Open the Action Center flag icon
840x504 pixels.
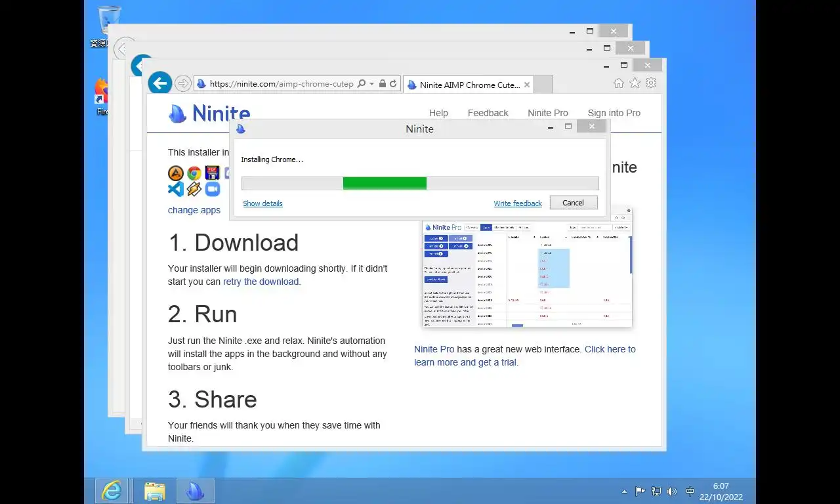640,491
